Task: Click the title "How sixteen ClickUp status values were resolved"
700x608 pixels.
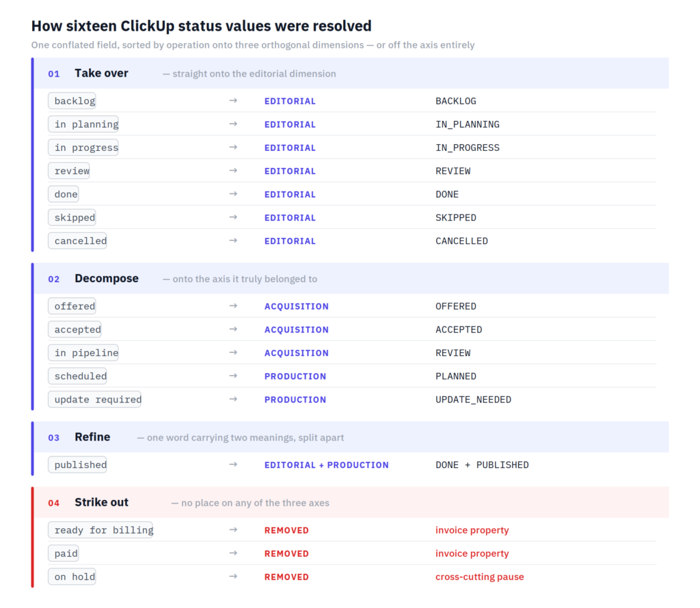Action: click(x=202, y=26)
